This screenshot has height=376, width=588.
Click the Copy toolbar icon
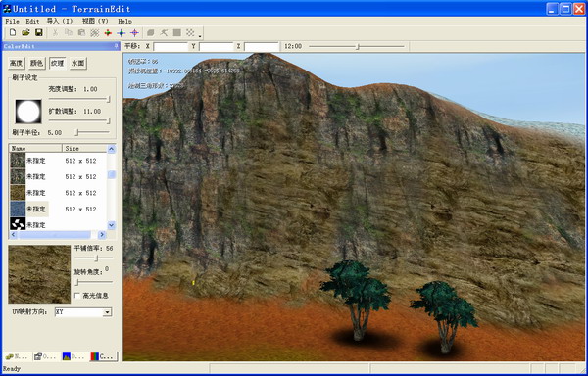(69, 33)
